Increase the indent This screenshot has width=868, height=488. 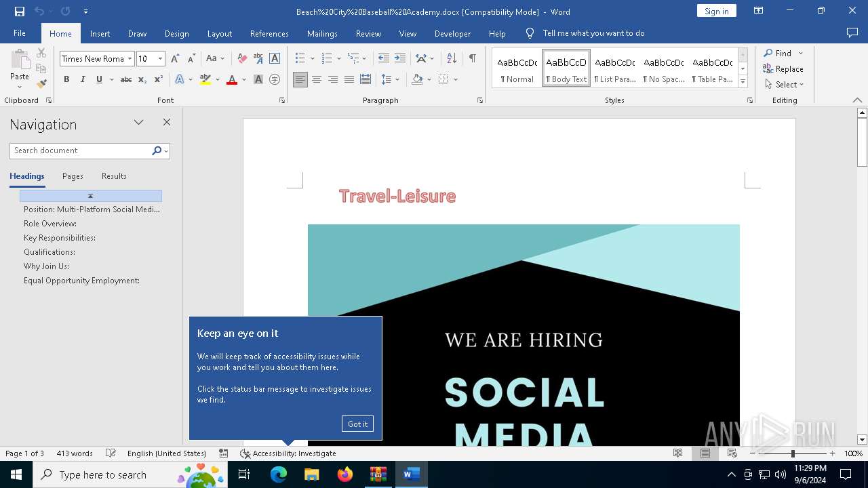click(400, 59)
